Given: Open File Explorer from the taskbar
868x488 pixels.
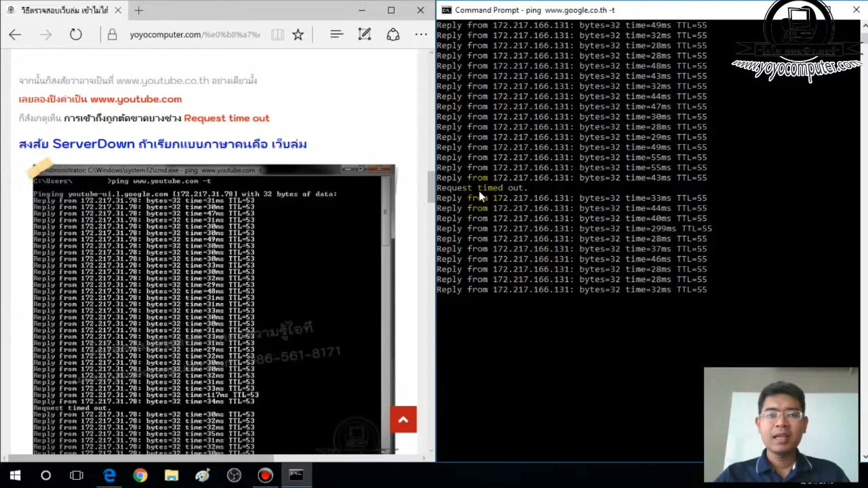Looking at the screenshot, I should tap(171, 475).
